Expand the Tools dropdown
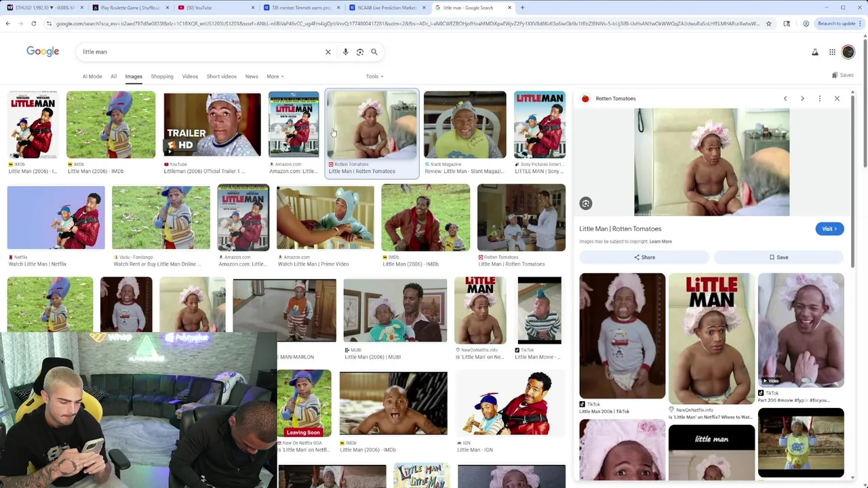The height and width of the screenshot is (488, 868). (374, 77)
